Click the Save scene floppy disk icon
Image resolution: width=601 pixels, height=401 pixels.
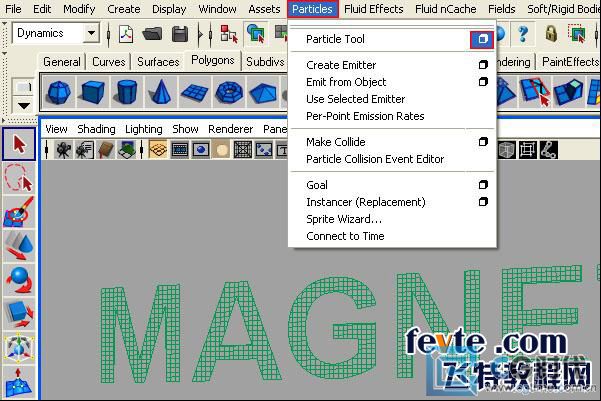click(180, 34)
